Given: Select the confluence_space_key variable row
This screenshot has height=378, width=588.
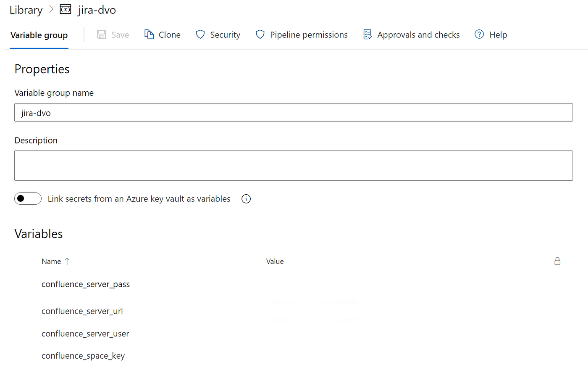Looking at the screenshot, I should pyautogui.click(x=296, y=356).
